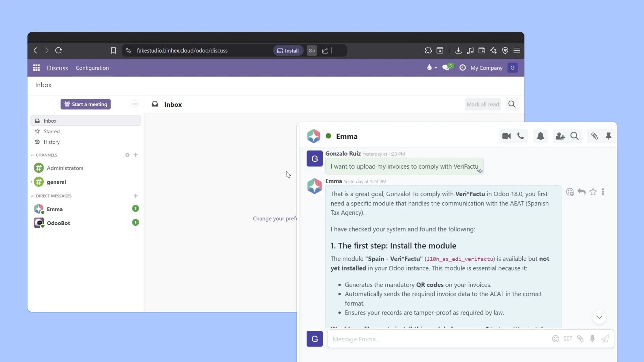The width and height of the screenshot is (644, 362).
Task: Open the Discuss app menu
Action: tap(57, 68)
